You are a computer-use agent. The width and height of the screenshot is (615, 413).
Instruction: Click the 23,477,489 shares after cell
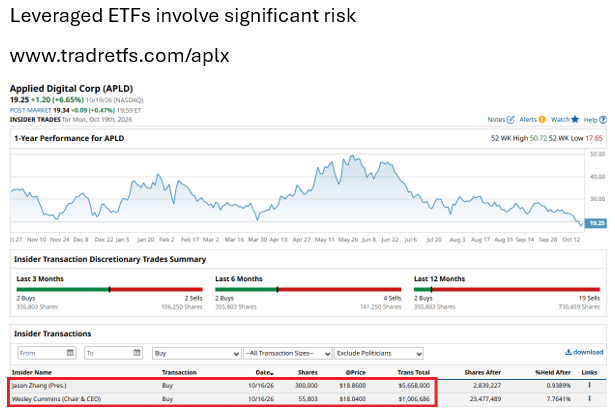pyautogui.click(x=485, y=399)
